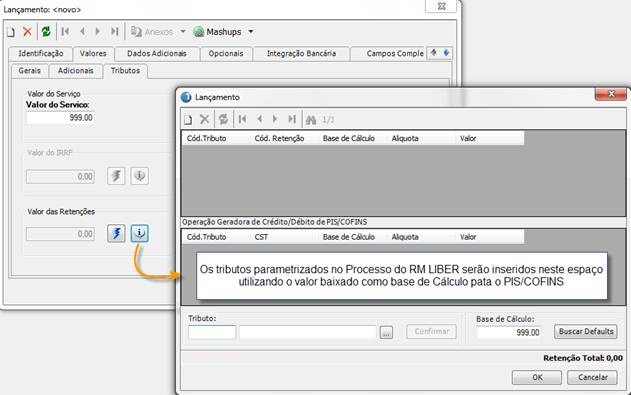Switch to the Integração Bancária tab

pyautogui.click(x=301, y=53)
